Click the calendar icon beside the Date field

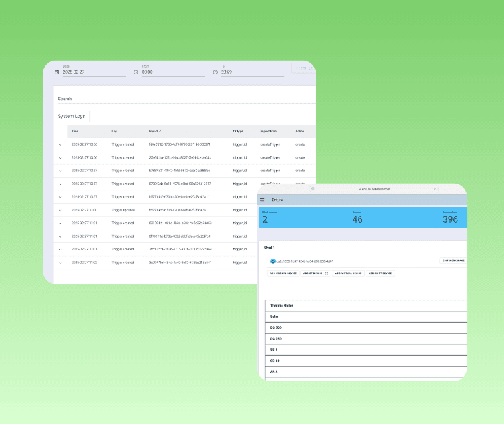57,72
